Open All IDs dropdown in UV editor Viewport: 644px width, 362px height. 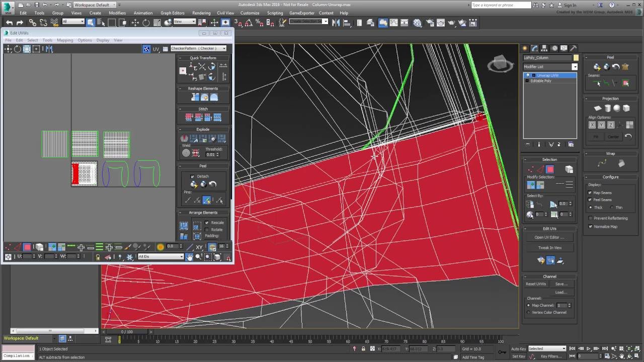(161, 256)
